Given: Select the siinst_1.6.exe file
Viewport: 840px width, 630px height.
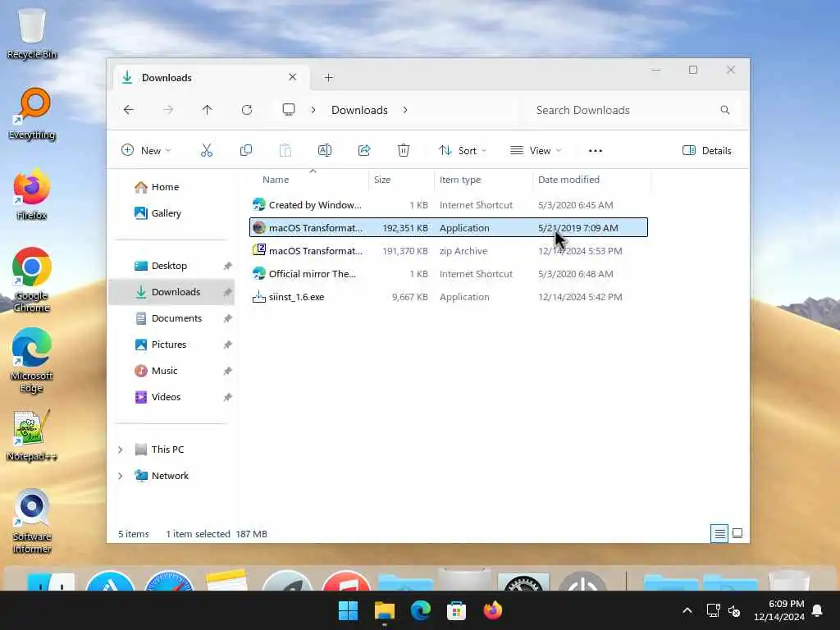Looking at the screenshot, I should click(449, 297).
